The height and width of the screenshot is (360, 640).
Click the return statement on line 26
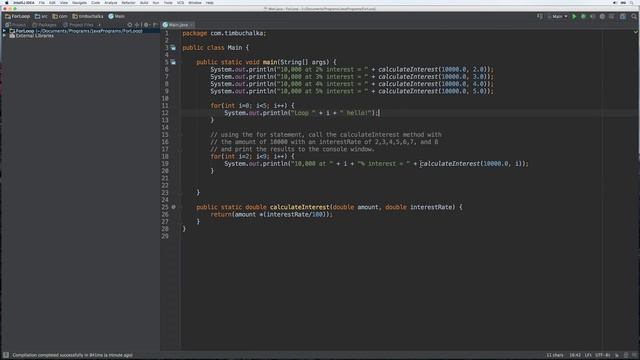tap(271, 214)
